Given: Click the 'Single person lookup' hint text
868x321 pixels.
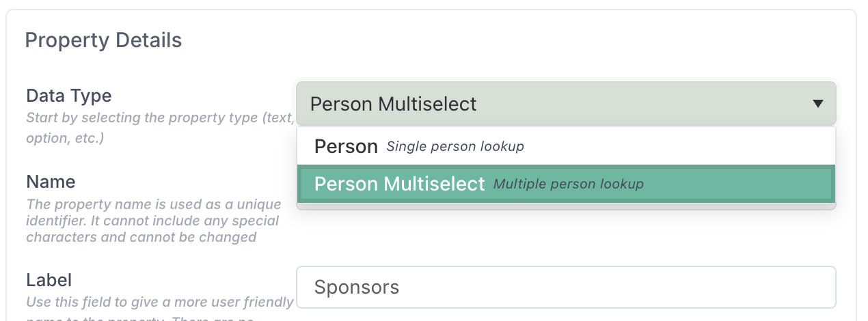Looking at the screenshot, I should pos(455,147).
